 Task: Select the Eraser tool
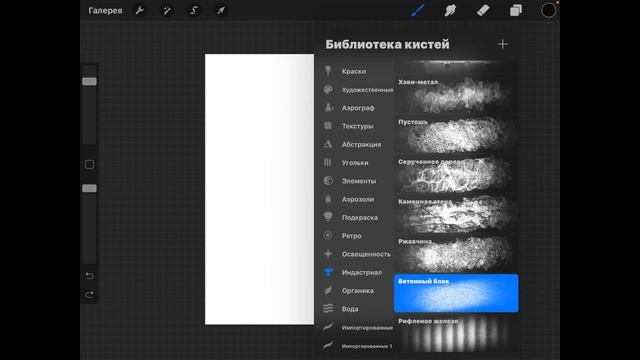click(x=483, y=11)
